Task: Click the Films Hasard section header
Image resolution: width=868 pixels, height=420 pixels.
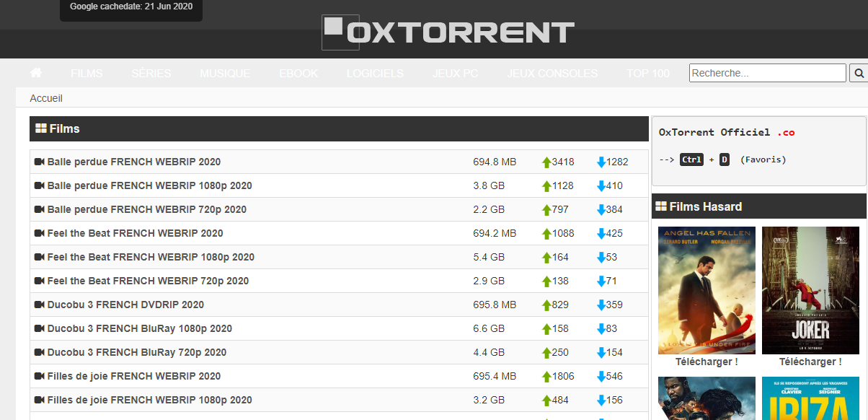Action: point(759,206)
